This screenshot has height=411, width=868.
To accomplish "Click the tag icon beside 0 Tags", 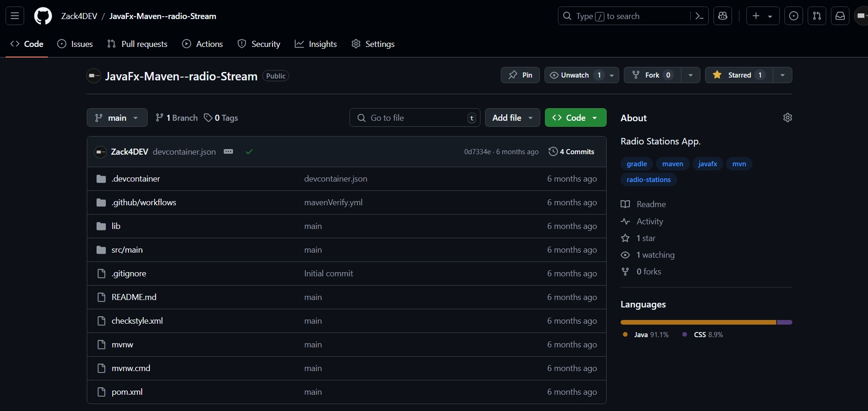I will (x=208, y=117).
